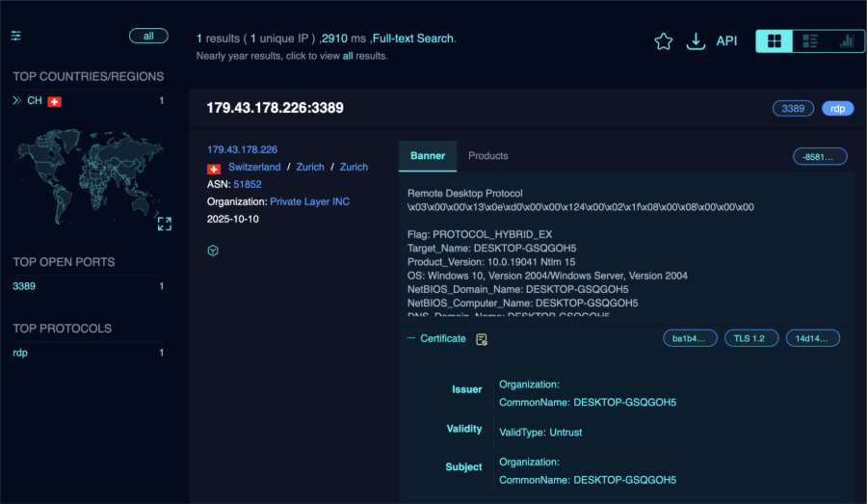Click the filter settings icon in sidebar

[x=15, y=36]
